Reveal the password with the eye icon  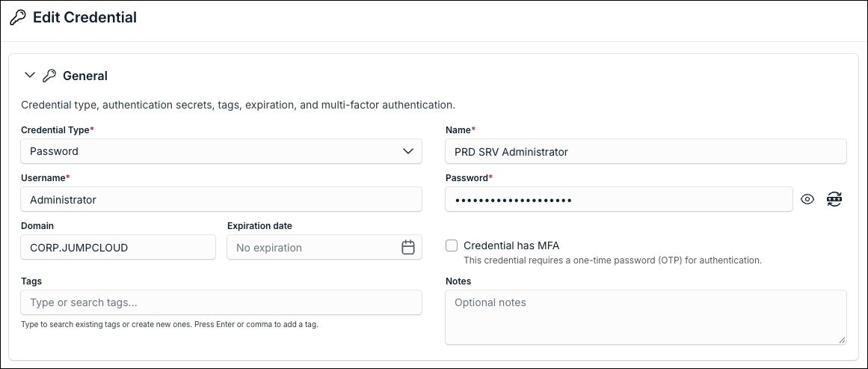point(807,199)
